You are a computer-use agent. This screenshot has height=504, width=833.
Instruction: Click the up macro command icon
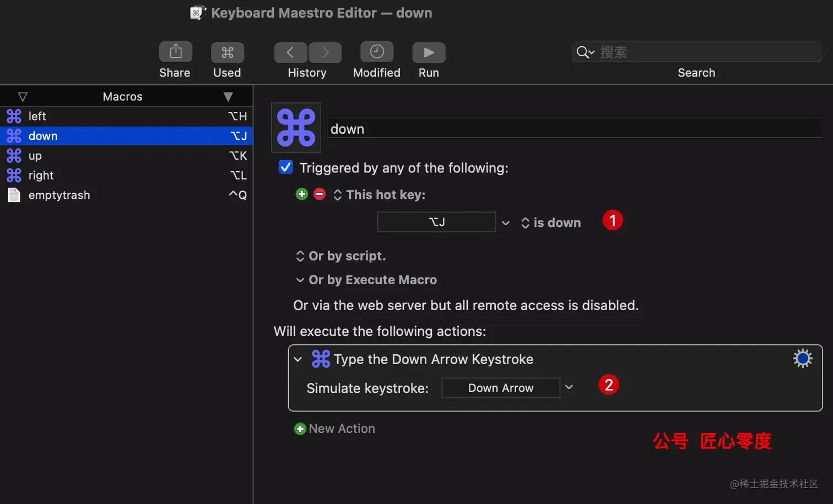(x=14, y=156)
